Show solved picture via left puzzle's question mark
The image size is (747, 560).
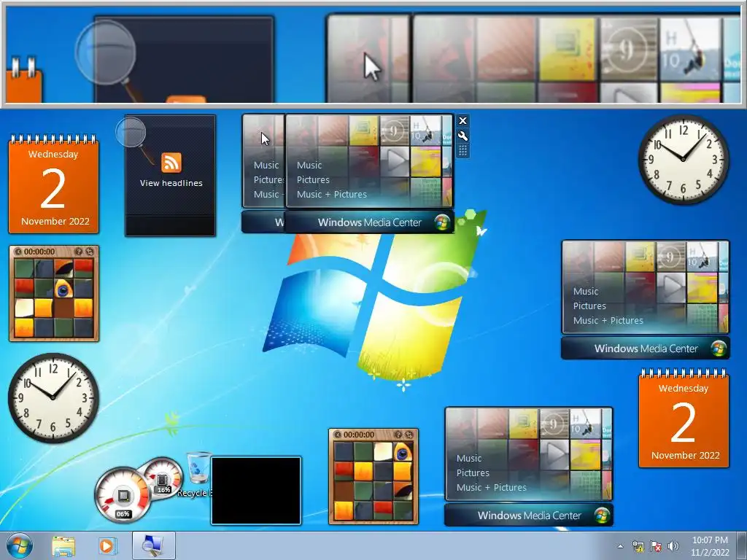click(x=79, y=252)
